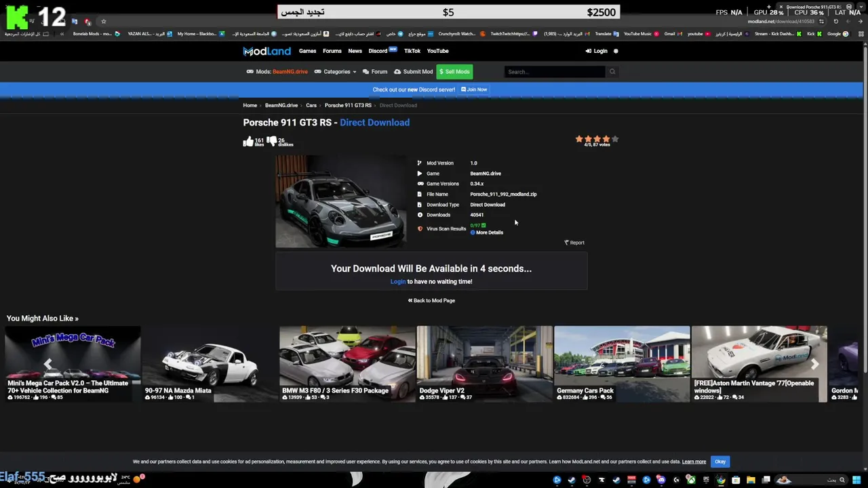Click the carousel next arrow
This screenshot has height=488, width=868.
(x=815, y=364)
